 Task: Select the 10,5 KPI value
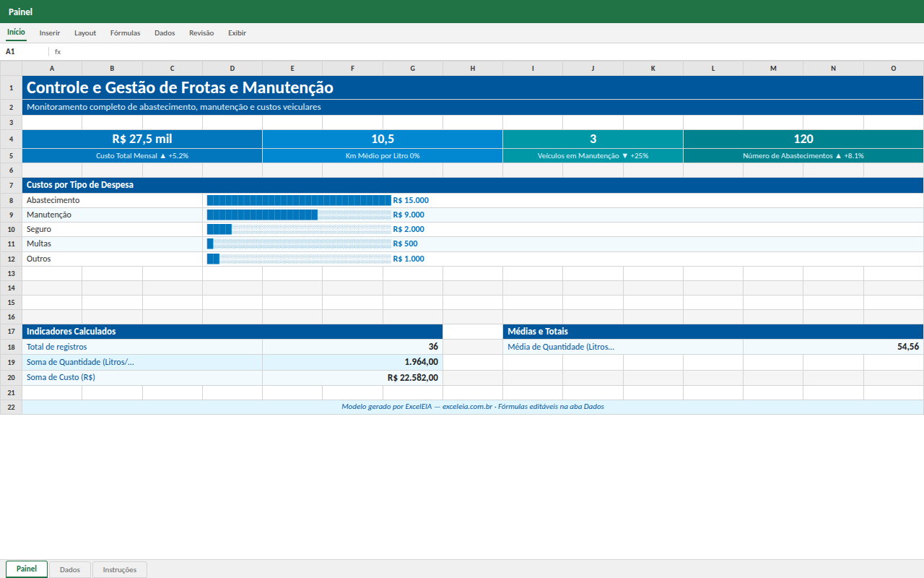click(383, 139)
